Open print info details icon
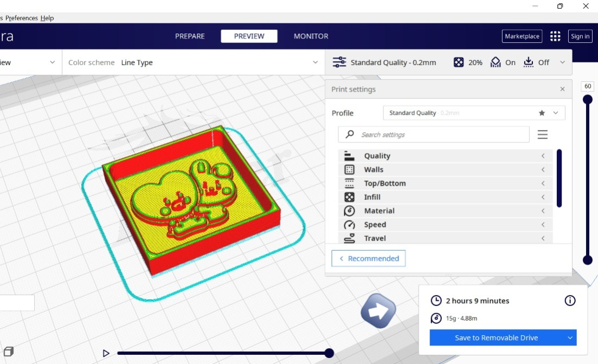598x364 pixels. coord(570,301)
